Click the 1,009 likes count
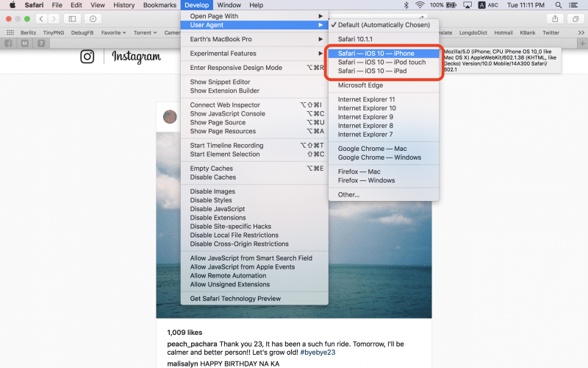The image size is (588, 368). pyautogui.click(x=184, y=333)
